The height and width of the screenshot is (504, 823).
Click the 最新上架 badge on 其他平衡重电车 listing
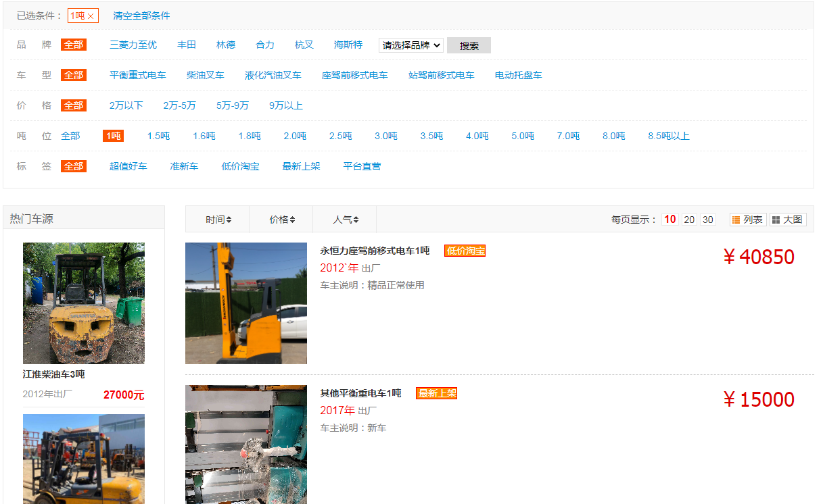[x=436, y=393]
